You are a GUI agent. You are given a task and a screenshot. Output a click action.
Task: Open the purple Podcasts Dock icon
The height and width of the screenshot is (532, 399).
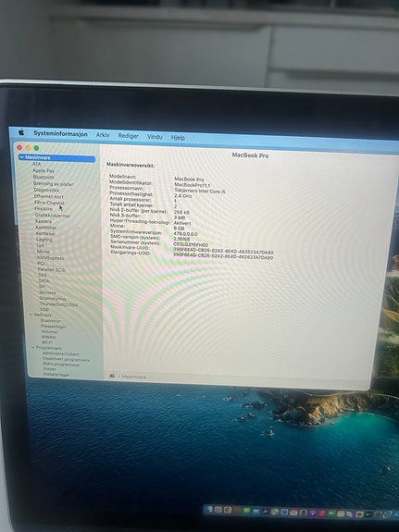313,513
